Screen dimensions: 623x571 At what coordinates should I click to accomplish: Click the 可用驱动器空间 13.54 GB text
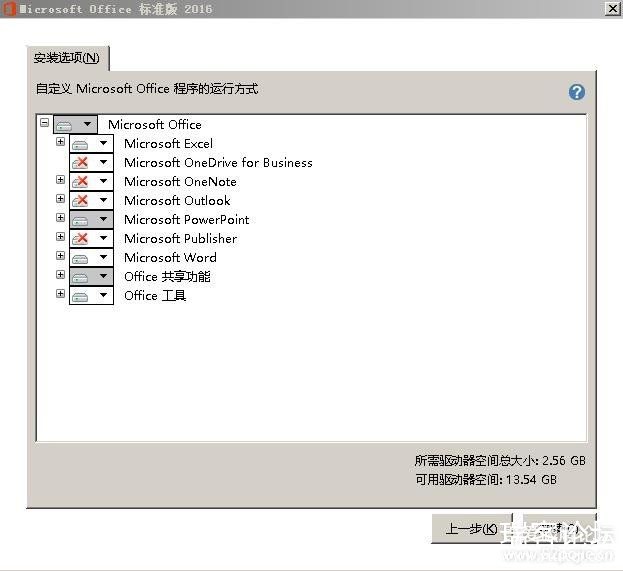tap(486, 480)
